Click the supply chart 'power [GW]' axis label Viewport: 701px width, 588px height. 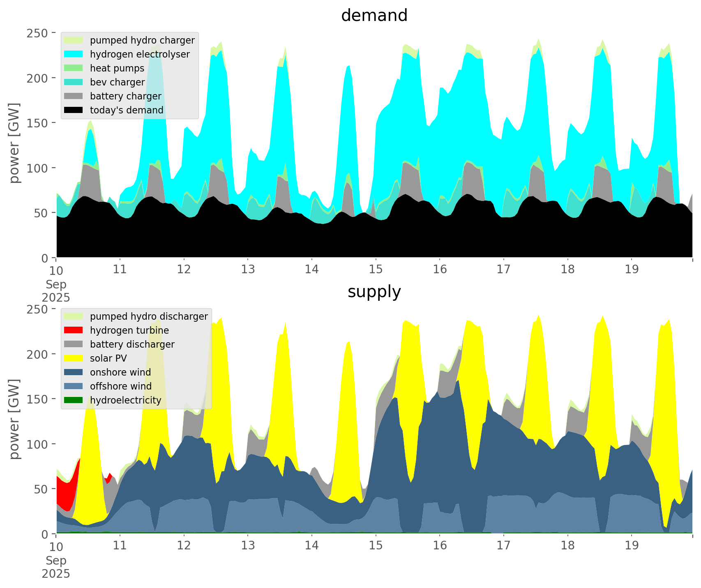coord(14,419)
